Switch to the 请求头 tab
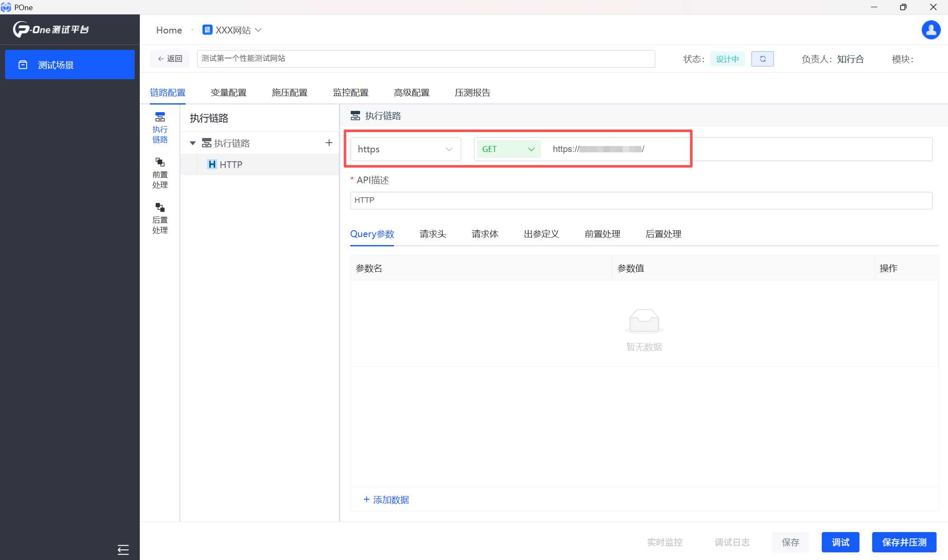 tap(432, 234)
